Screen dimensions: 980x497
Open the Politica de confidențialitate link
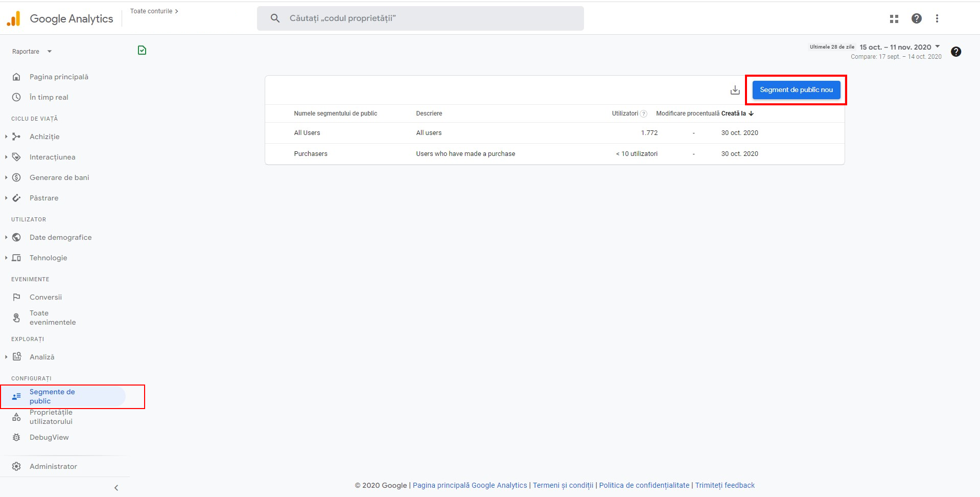click(644, 485)
